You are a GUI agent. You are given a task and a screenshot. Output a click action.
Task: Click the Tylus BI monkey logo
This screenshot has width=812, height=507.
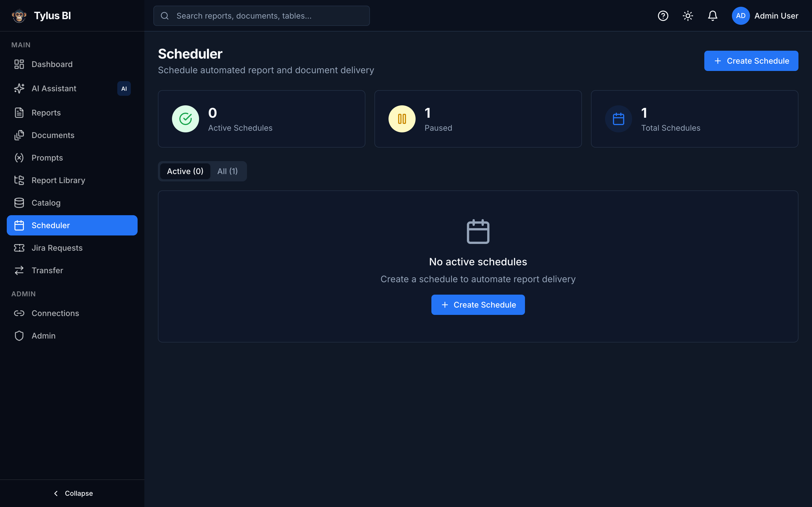[19, 16]
